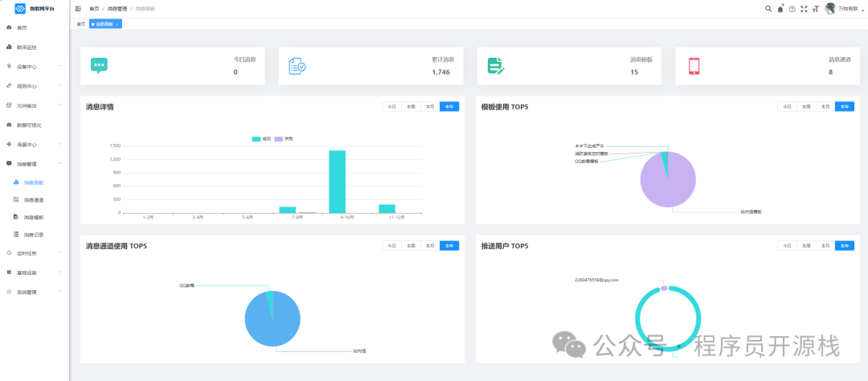This screenshot has width=868, height=381.
Task: Toggle the 成功 legend color swatch
Action: (256, 138)
